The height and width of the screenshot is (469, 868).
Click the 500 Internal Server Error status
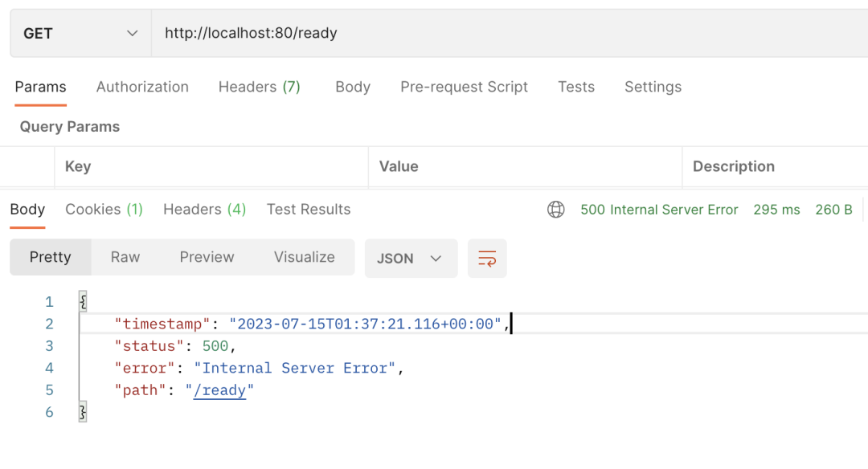(659, 210)
